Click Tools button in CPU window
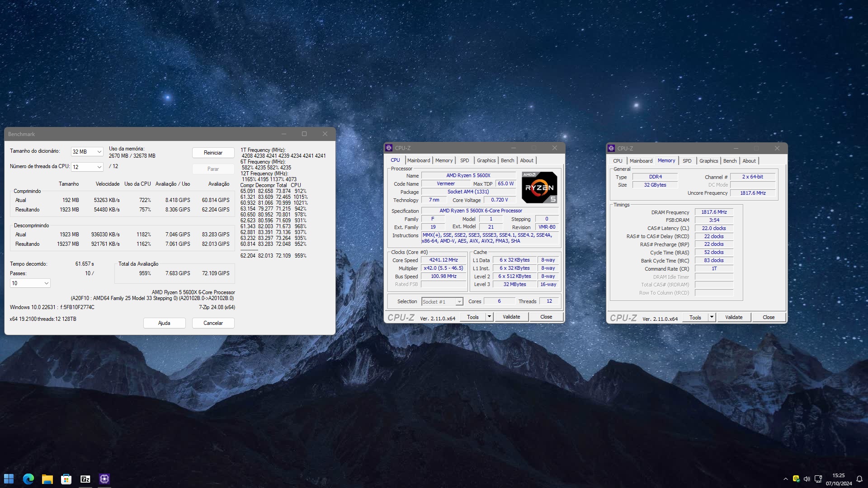868x488 pixels. (473, 317)
